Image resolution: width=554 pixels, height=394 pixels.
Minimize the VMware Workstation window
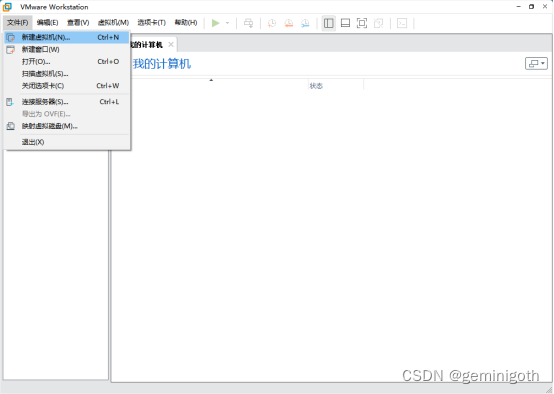(518, 7)
